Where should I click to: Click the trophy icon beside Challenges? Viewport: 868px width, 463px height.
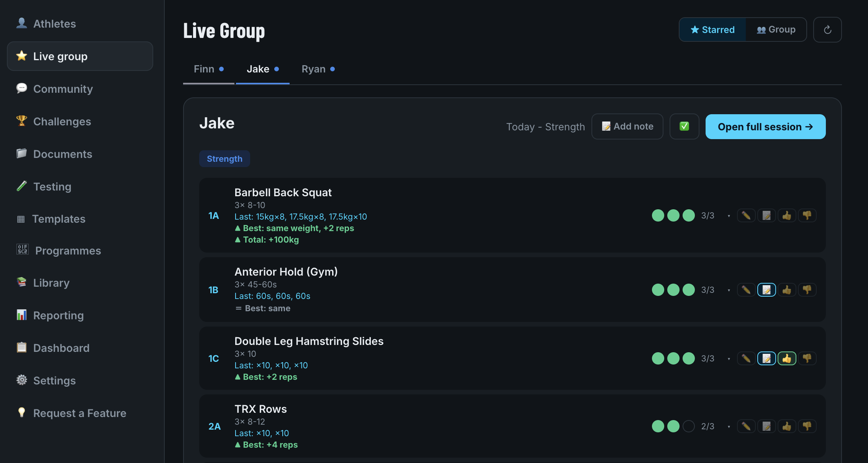[x=21, y=121]
